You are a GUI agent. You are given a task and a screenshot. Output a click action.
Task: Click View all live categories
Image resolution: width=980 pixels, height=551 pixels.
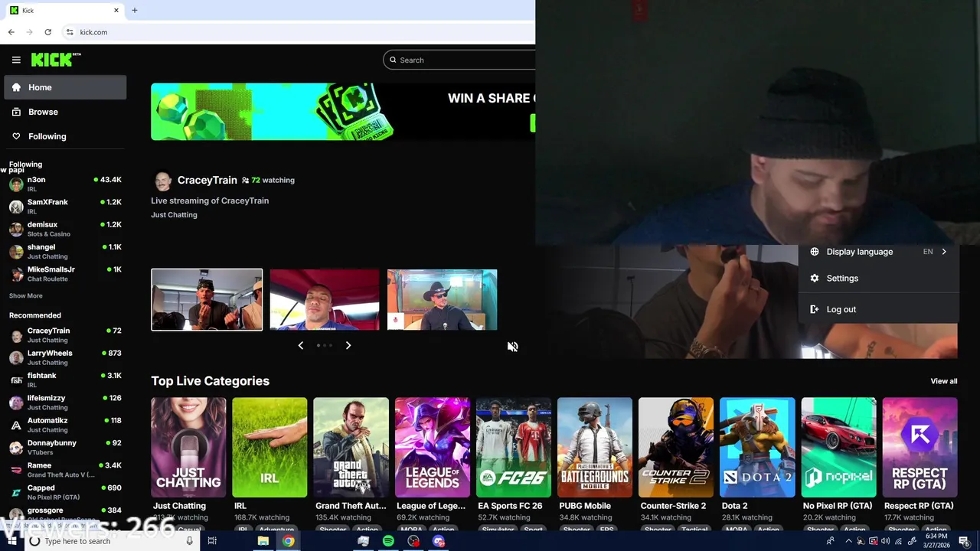click(943, 381)
